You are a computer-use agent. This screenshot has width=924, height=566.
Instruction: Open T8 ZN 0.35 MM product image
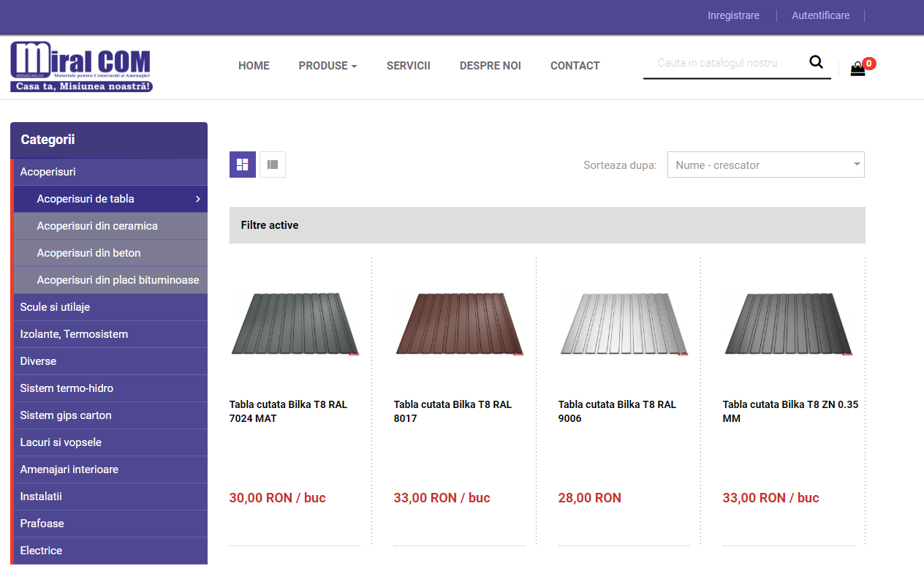coord(789,324)
